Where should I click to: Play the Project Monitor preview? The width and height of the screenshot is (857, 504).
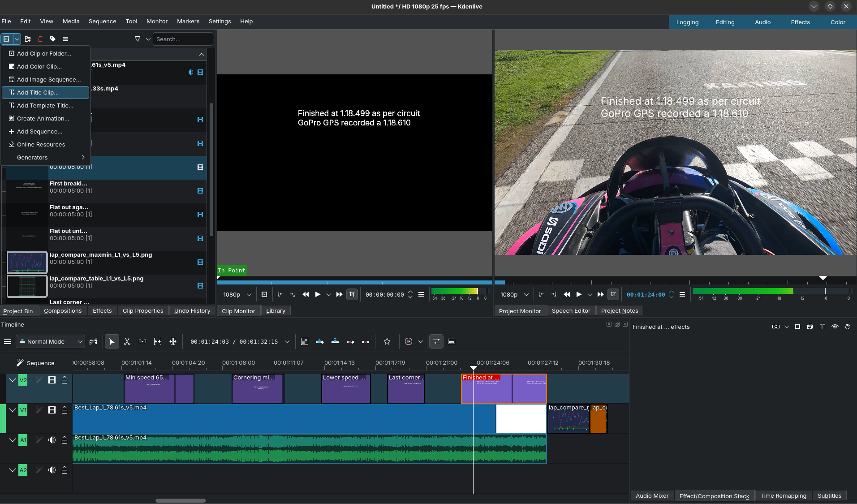579,295
